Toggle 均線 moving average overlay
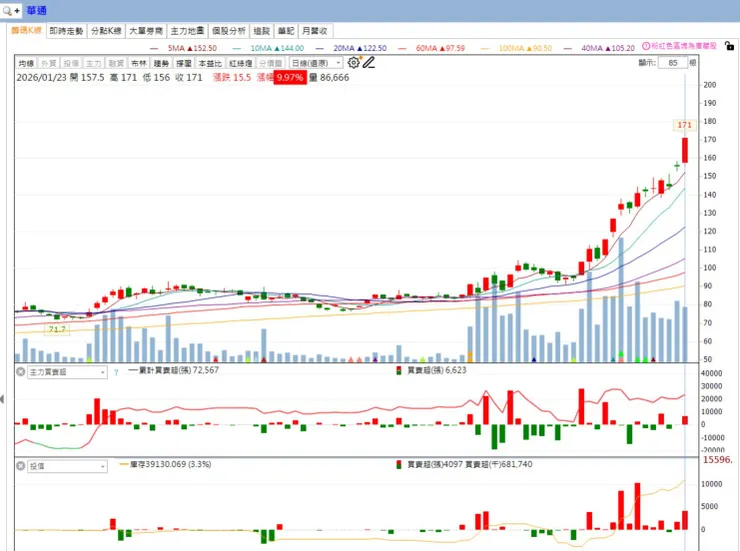 click(26, 63)
